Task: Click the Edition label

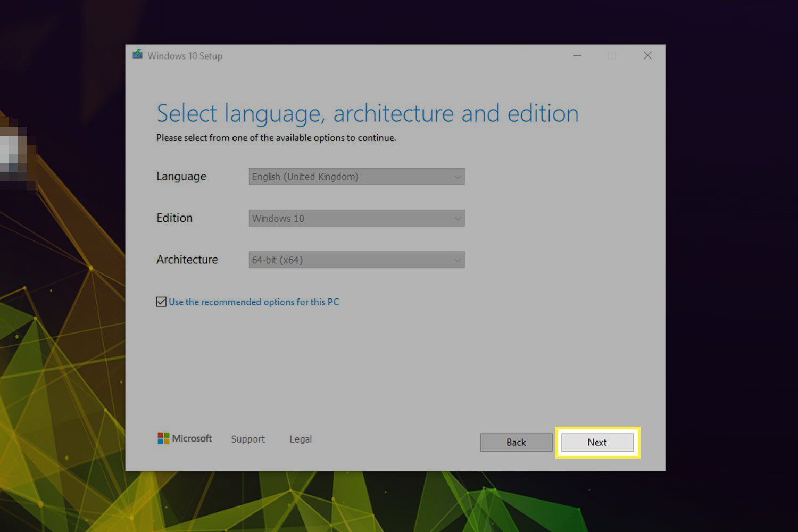Action: tap(174, 218)
